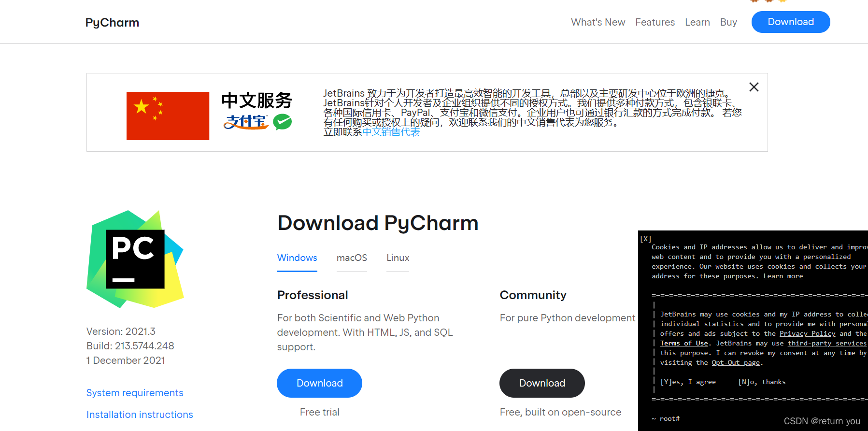Click the China flag image in banner
This screenshot has height=431, width=868.
pos(168,116)
